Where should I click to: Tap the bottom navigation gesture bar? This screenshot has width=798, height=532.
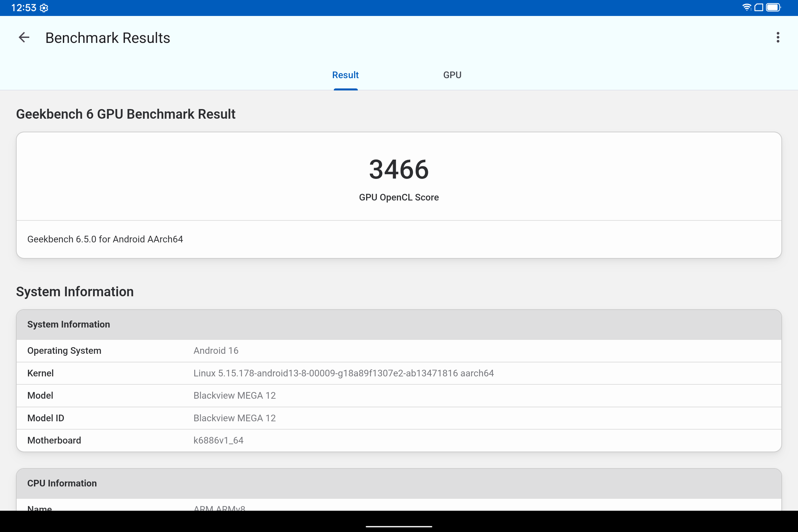click(399, 526)
